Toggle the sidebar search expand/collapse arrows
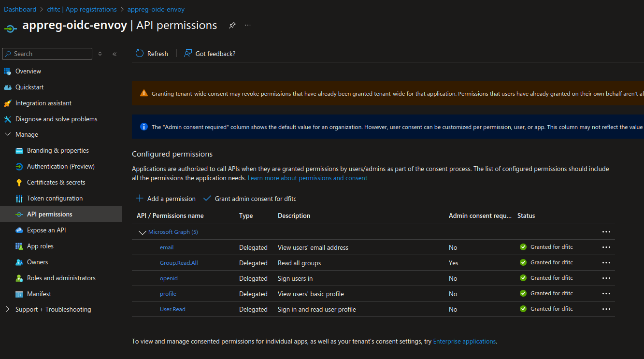Viewport: 644px width, 359px height. click(100, 54)
